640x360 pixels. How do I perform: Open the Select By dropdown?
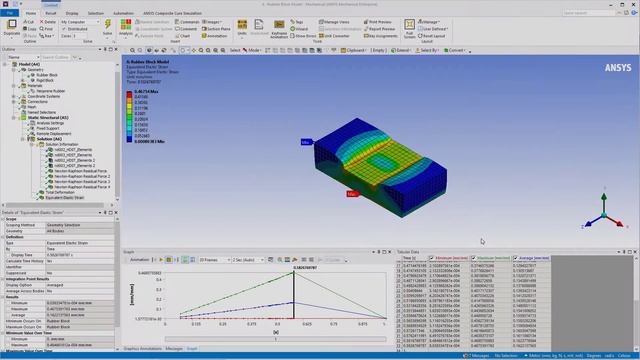pyautogui.click(x=427, y=50)
